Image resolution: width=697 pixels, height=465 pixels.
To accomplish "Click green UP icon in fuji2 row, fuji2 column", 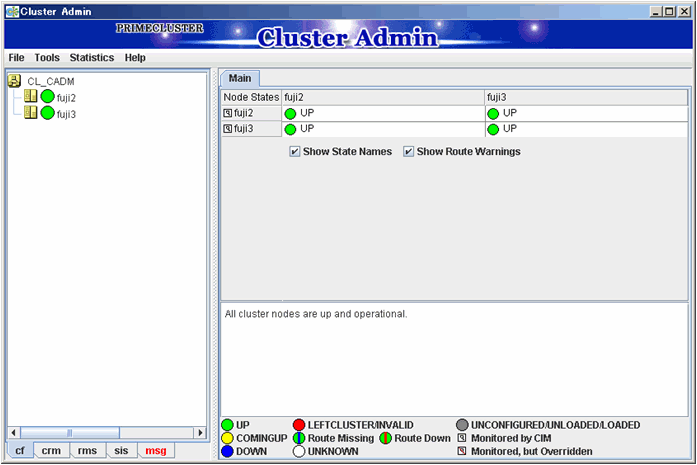I will 290,114.
